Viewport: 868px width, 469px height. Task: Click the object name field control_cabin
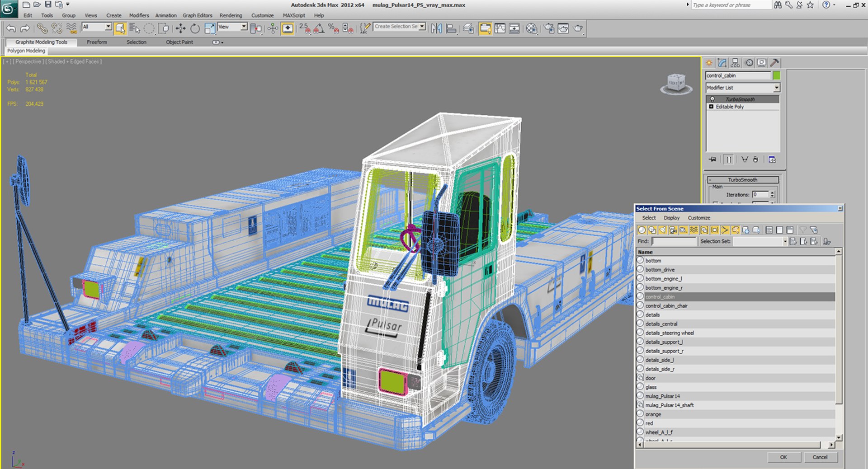click(738, 75)
